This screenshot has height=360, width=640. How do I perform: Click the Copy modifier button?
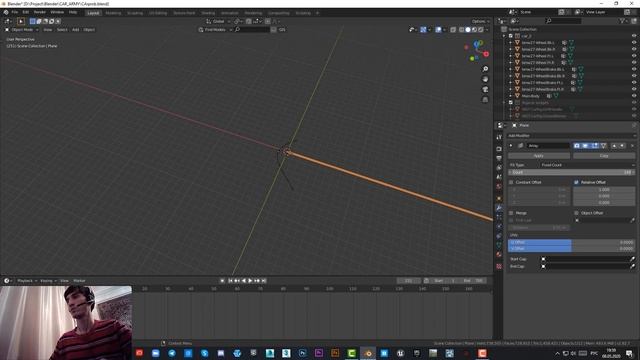pyautogui.click(x=604, y=156)
